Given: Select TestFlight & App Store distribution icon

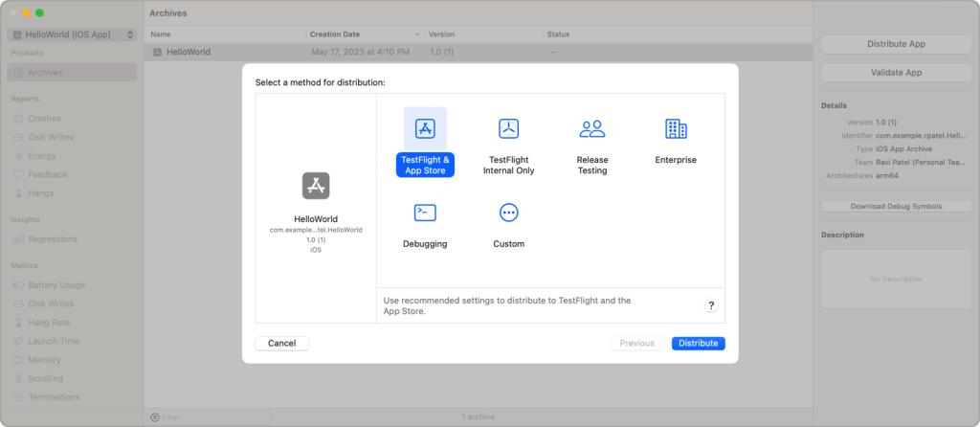Looking at the screenshot, I should (425, 129).
